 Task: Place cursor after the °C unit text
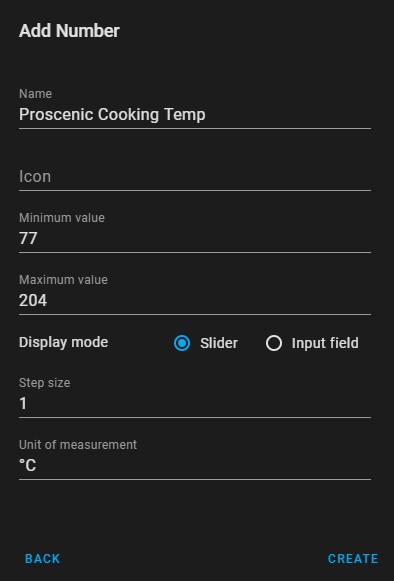37,465
